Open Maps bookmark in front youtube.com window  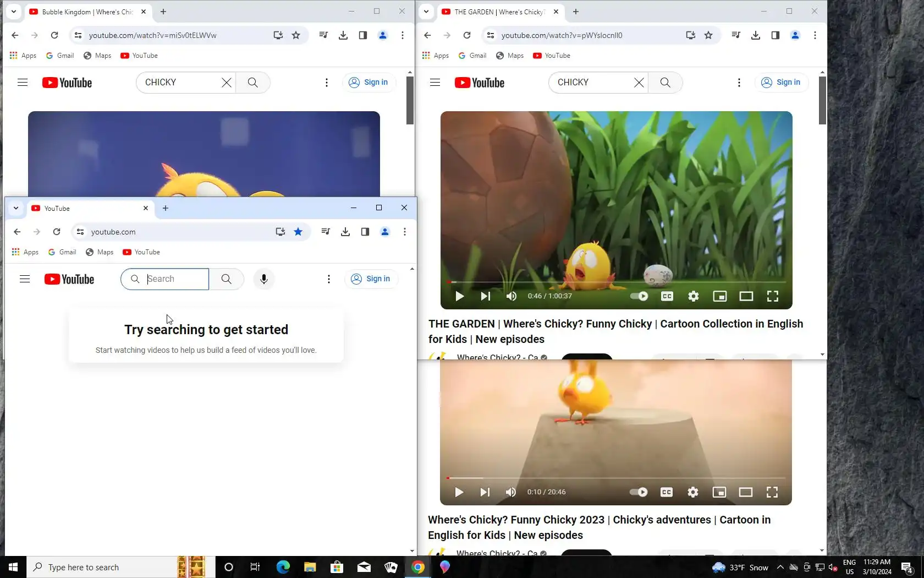pyautogui.click(x=100, y=252)
